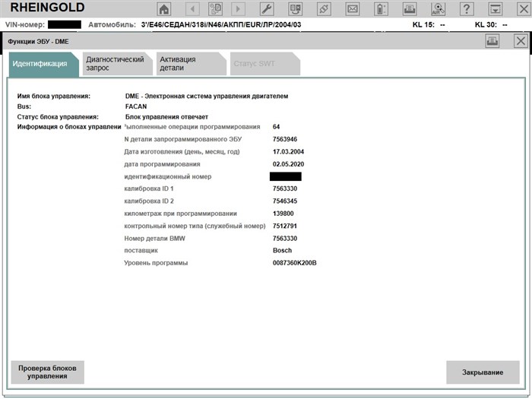Close the Функции ЭБУ - DME dialog
Viewport: 532px width, 399px height.
pyautogui.click(x=521, y=41)
